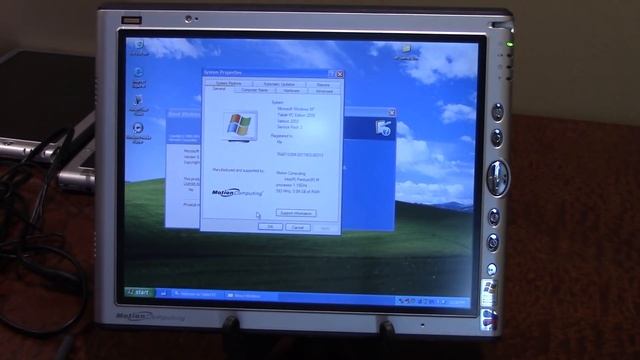This screenshot has height=360, width=640.
Task: Switch to the Automatic Updates tab
Action: (x=279, y=84)
